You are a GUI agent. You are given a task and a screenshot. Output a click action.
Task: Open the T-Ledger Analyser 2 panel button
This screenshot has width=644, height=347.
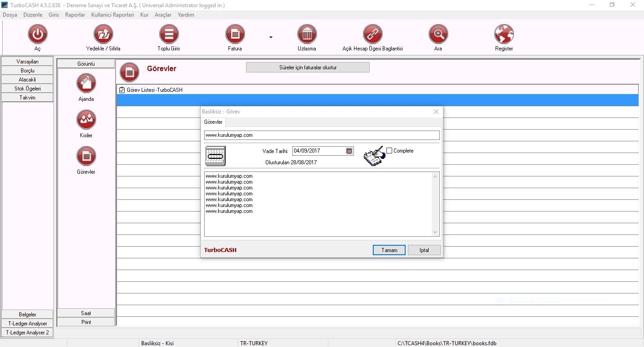27,333
